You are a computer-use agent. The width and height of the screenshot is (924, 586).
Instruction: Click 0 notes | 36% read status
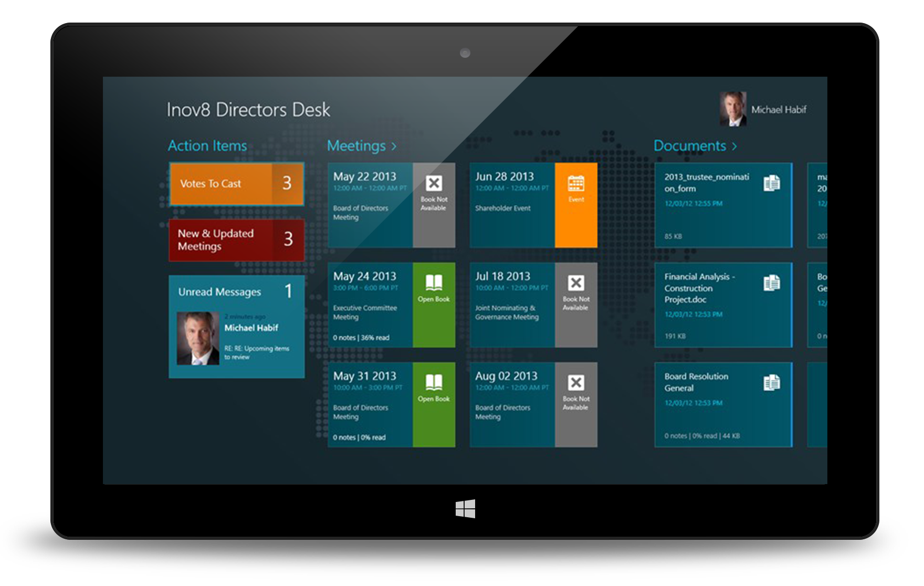coord(361,338)
